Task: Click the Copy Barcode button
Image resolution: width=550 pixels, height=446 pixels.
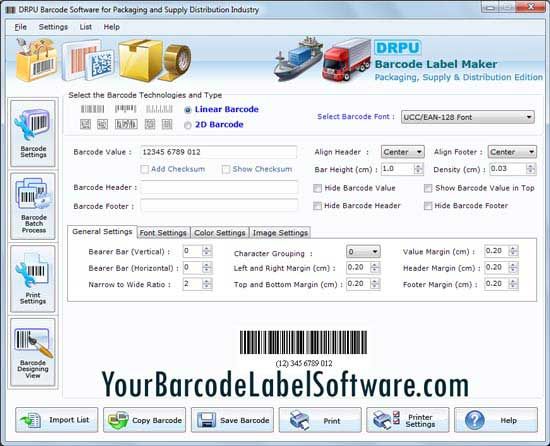Action: 145,420
